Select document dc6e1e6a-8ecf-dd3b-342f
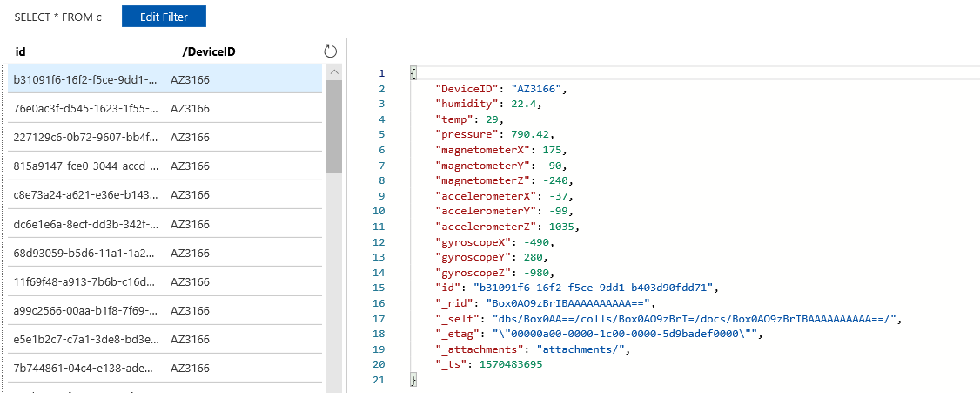 (165, 224)
